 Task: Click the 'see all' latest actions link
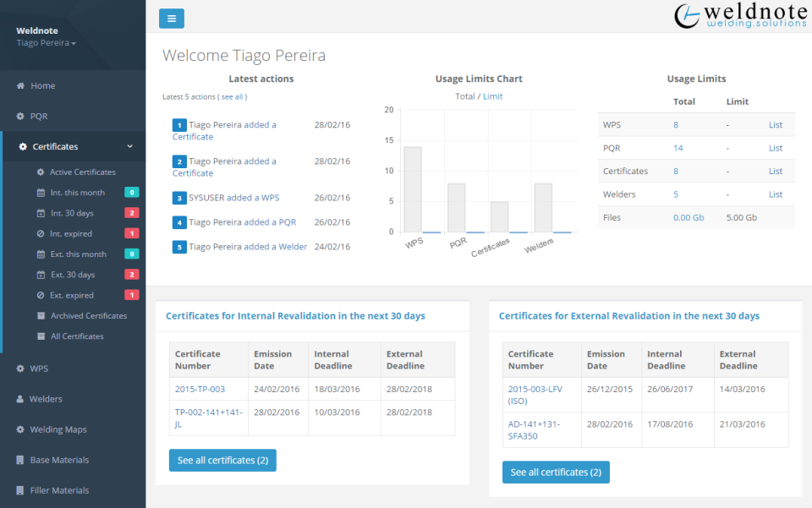pyautogui.click(x=232, y=96)
